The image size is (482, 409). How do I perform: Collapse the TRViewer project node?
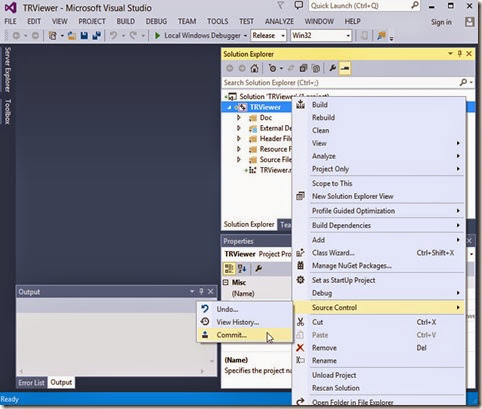pyautogui.click(x=229, y=107)
